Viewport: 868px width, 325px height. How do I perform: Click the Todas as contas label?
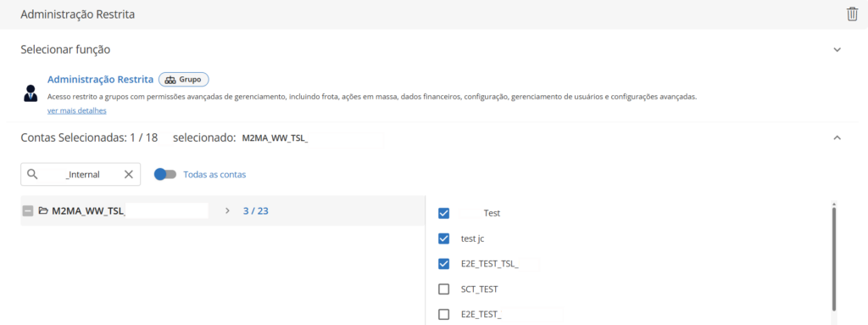[x=214, y=174]
